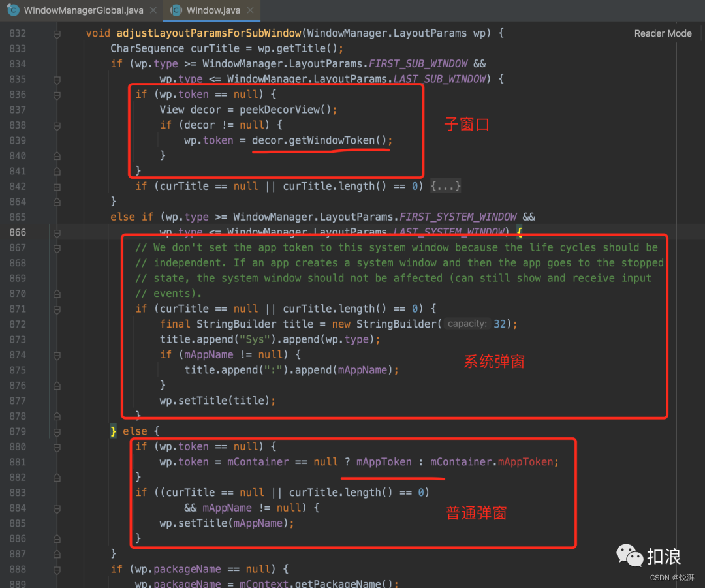The image size is (705, 588).
Task: Click the fold marker beside line 879
Action: coord(57,431)
